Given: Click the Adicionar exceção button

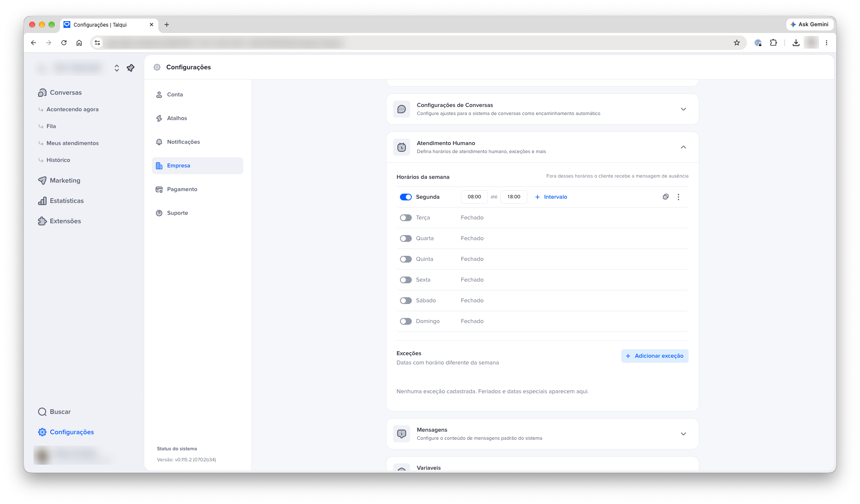Looking at the screenshot, I should [x=654, y=356].
